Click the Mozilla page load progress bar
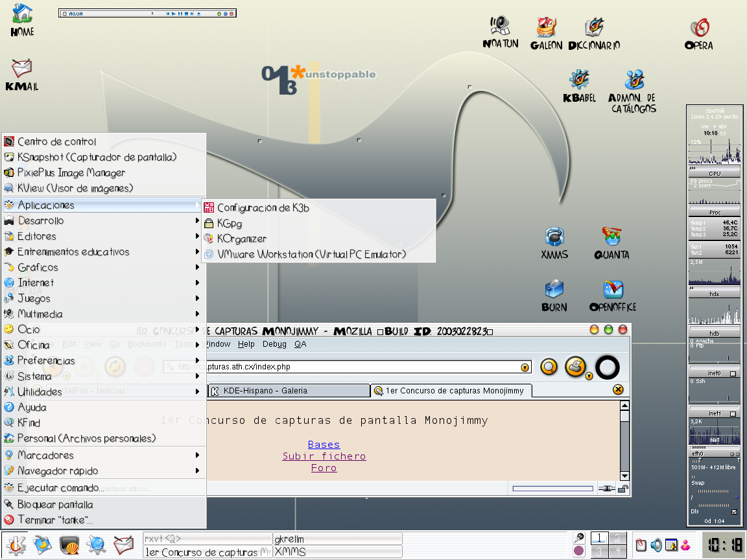The image size is (747, 560). 552,489
